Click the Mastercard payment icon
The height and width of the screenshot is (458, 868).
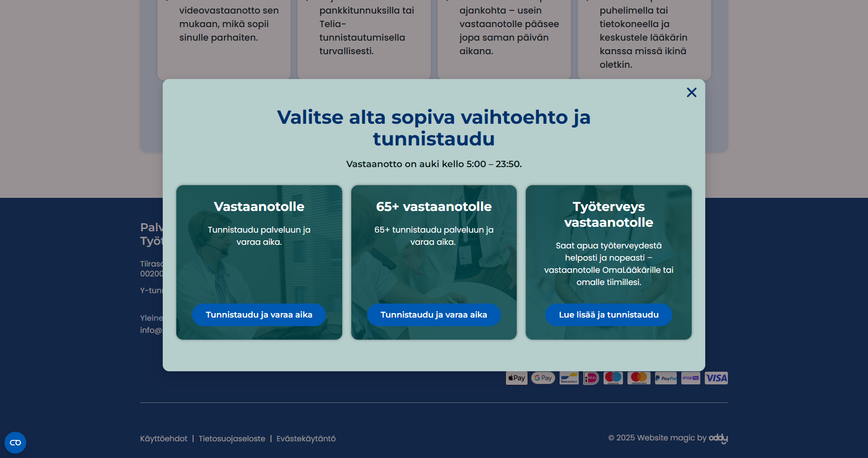(639, 378)
